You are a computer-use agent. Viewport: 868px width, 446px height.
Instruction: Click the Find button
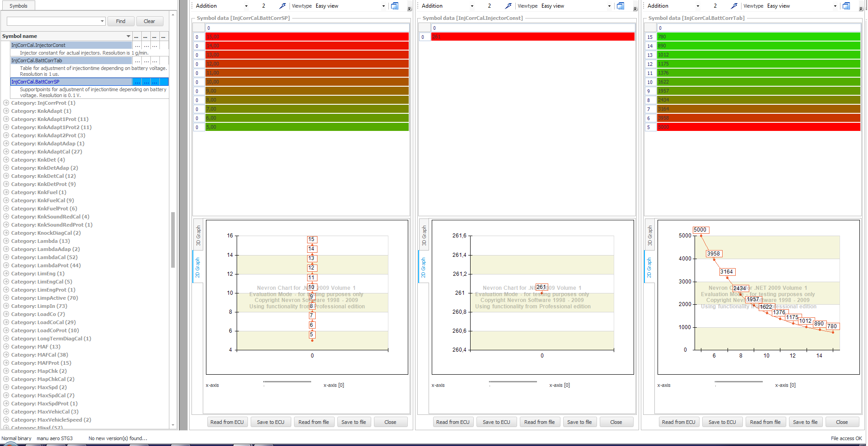tap(121, 21)
